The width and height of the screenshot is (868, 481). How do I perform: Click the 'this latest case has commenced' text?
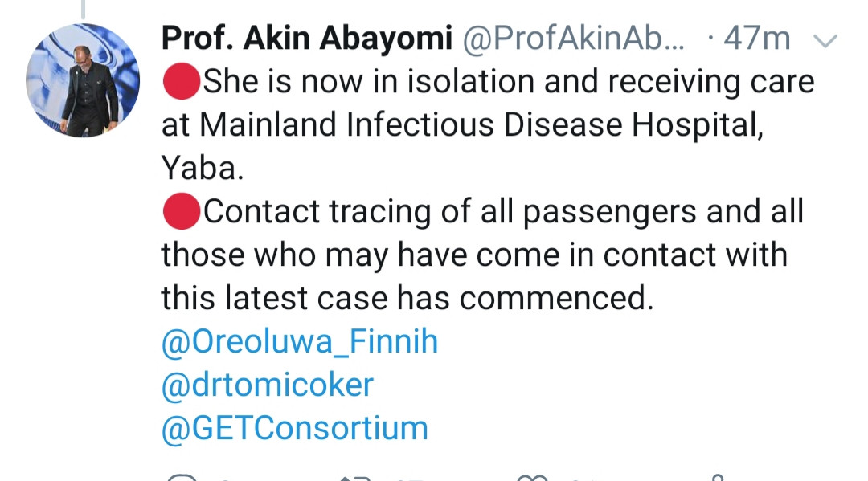click(407, 298)
